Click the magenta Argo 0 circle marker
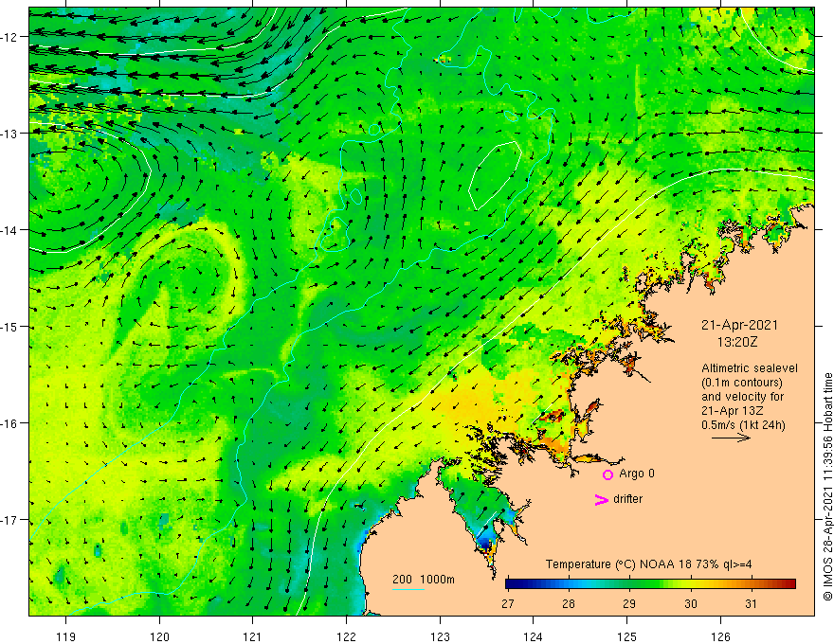Viewport: 834px width, 644px height. point(607,474)
